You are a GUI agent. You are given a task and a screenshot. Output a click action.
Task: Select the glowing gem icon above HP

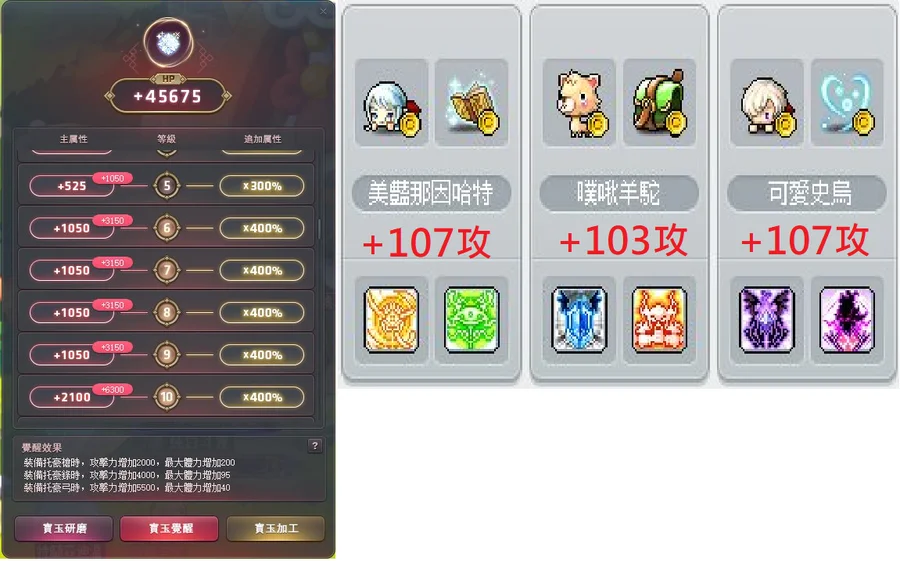[x=168, y=43]
